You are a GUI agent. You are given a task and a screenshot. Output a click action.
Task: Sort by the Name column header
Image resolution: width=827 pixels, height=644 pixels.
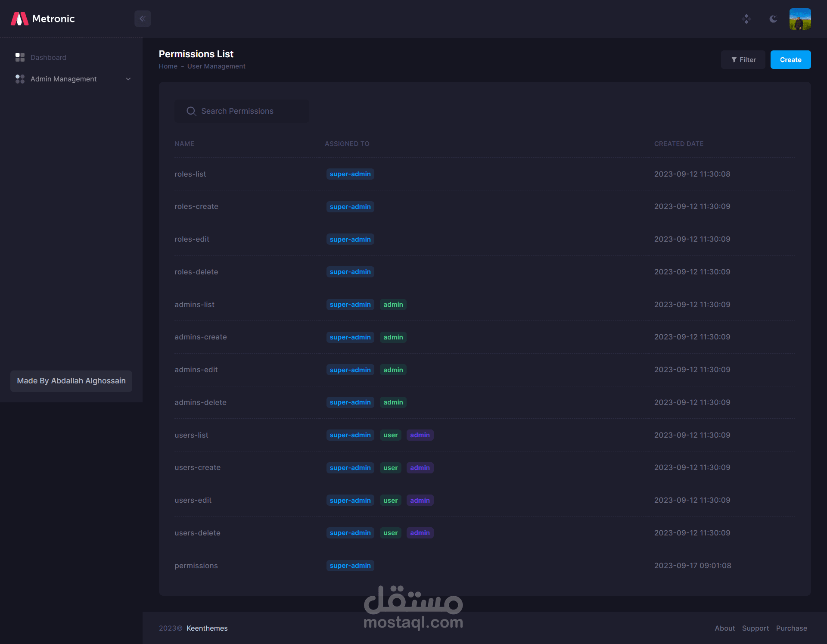pos(184,144)
